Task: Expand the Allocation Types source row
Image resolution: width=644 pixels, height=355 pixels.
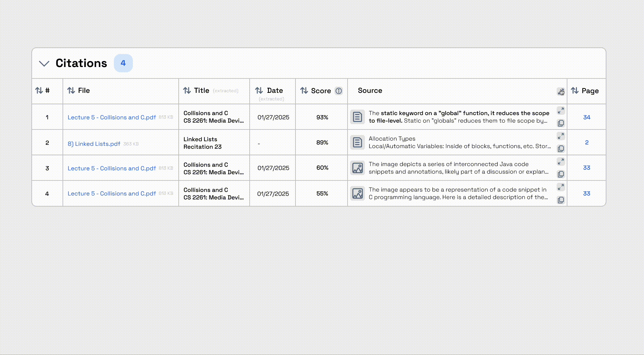Action: 561,136
